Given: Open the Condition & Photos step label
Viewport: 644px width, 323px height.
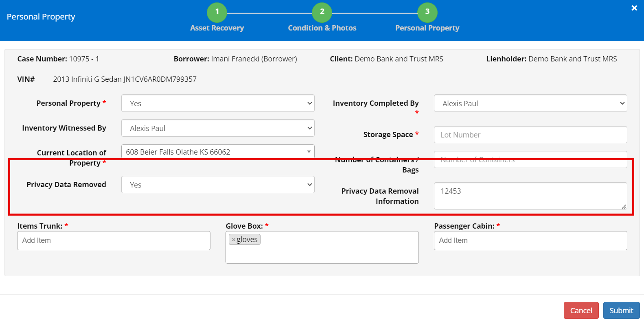Looking at the screenshot, I should point(322,28).
